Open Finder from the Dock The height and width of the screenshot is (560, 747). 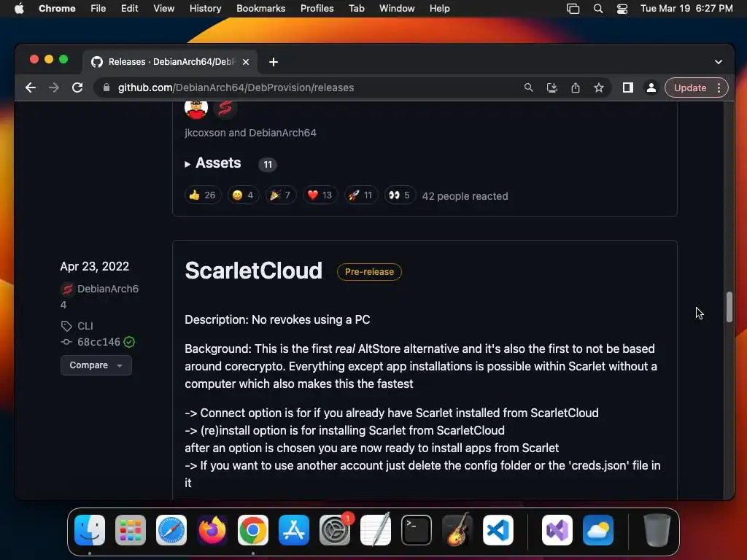coord(90,530)
